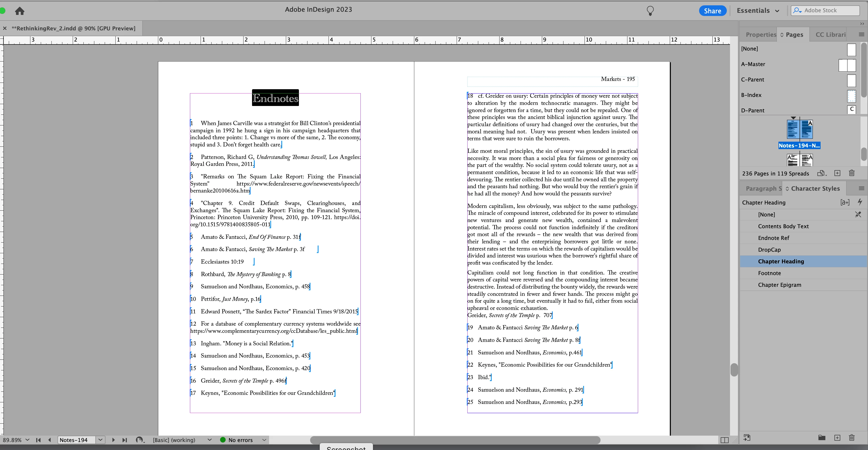Image resolution: width=868 pixels, height=450 pixels.
Task: Select the A-Master page thumbnail
Action: 847,65
